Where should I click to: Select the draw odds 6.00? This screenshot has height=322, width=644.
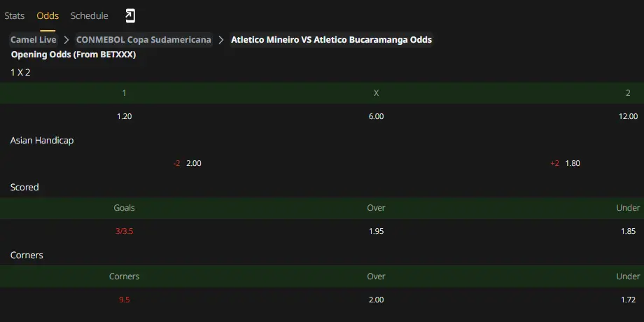coord(376,116)
